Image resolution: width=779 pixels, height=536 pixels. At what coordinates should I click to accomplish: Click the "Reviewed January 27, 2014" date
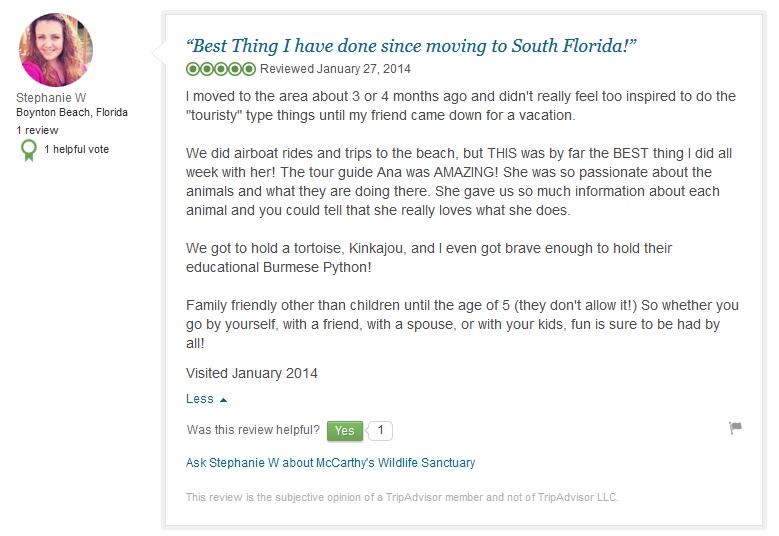tap(335, 69)
